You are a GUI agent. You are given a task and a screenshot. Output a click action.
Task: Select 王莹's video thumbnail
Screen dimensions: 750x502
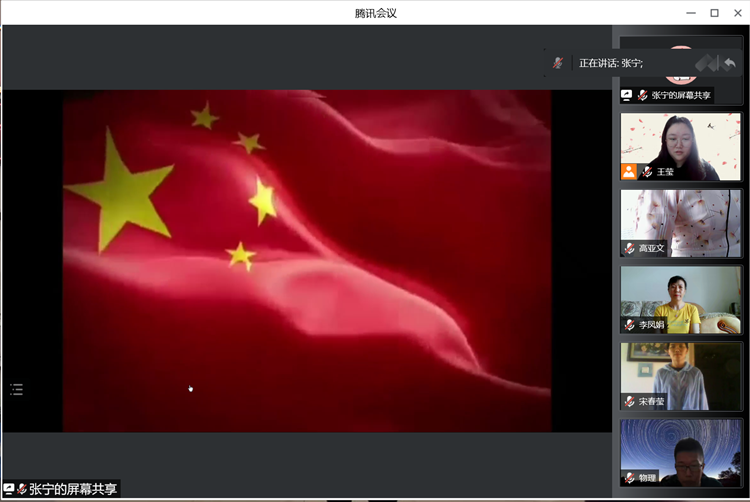point(681,147)
